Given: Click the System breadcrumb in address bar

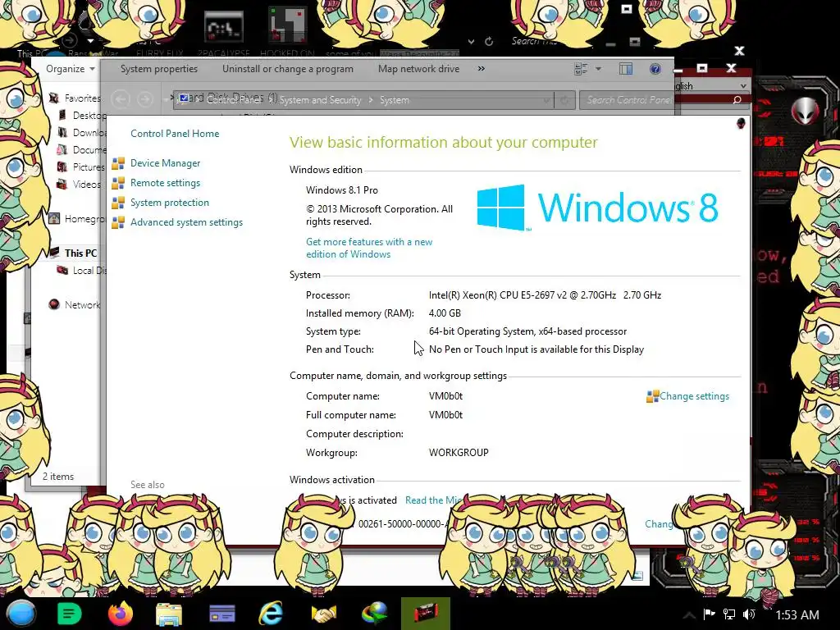Looking at the screenshot, I should [395, 100].
